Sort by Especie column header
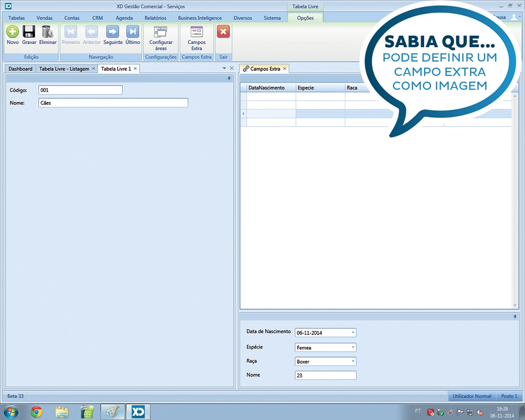The height and width of the screenshot is (420, 525). pyautogui.click(x=320, y=88)
